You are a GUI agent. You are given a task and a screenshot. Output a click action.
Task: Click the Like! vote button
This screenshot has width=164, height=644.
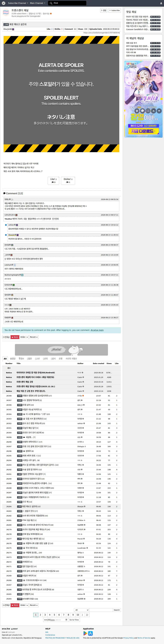pos(53,180)
